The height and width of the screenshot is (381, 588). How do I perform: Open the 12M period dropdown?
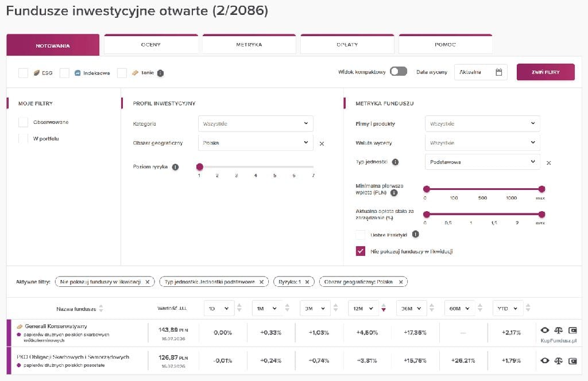363,308
